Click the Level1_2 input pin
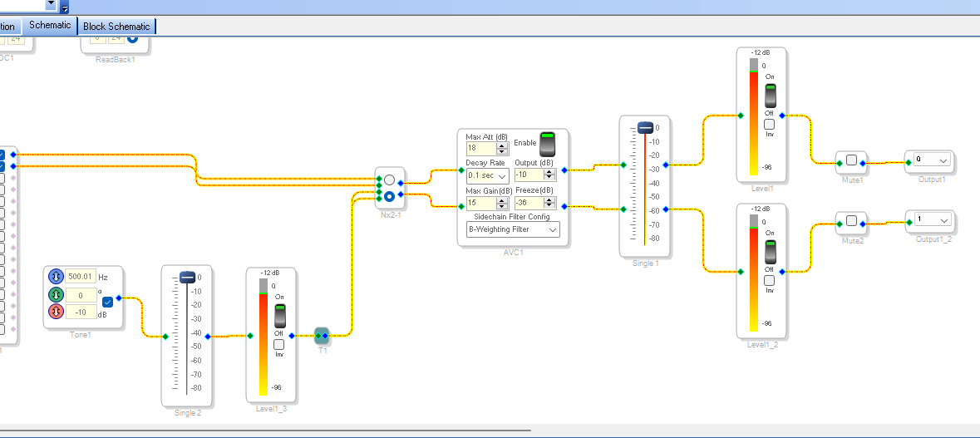The height and width of the screenshot is (438, 980). pyautogui.click(x=741, y=272)
